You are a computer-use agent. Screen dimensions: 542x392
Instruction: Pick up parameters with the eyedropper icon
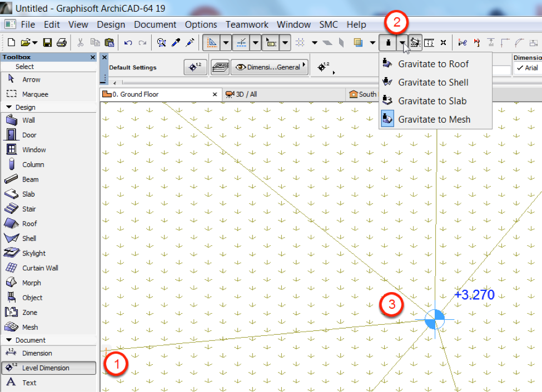point(176,43)
